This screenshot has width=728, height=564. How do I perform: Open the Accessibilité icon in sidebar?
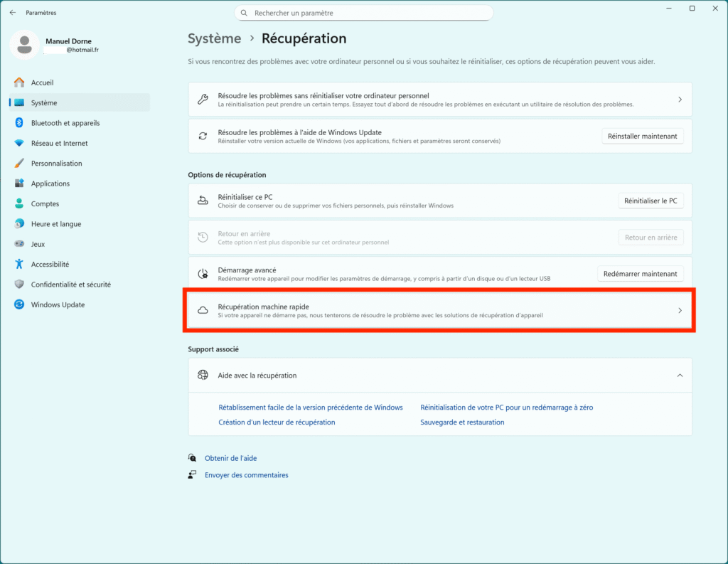[x=19, y=264]
